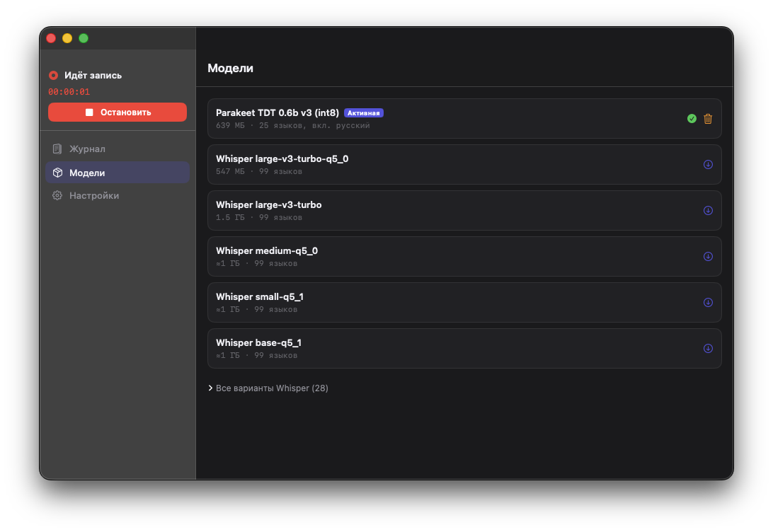Screen dimensions: 773x532
Task: Click the Whisper medium-q5_0 title
Action: coord(267,250)
